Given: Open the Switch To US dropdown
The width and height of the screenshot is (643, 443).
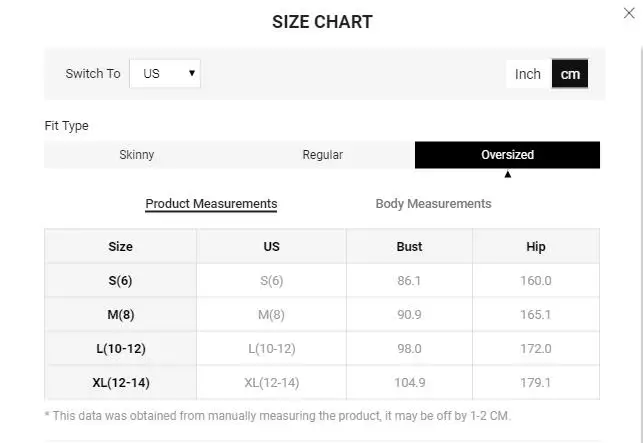Looking at the screenshot, I should [x=165, y=73].
